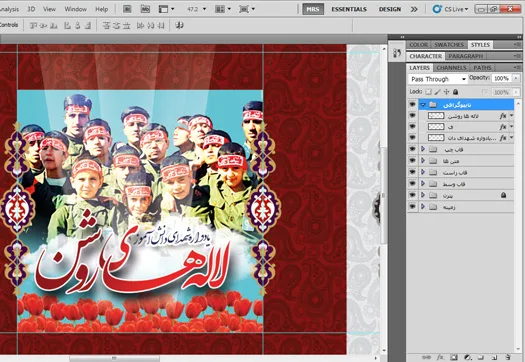
Task: Toggle Lock position icon
Action: coord(446,92)
